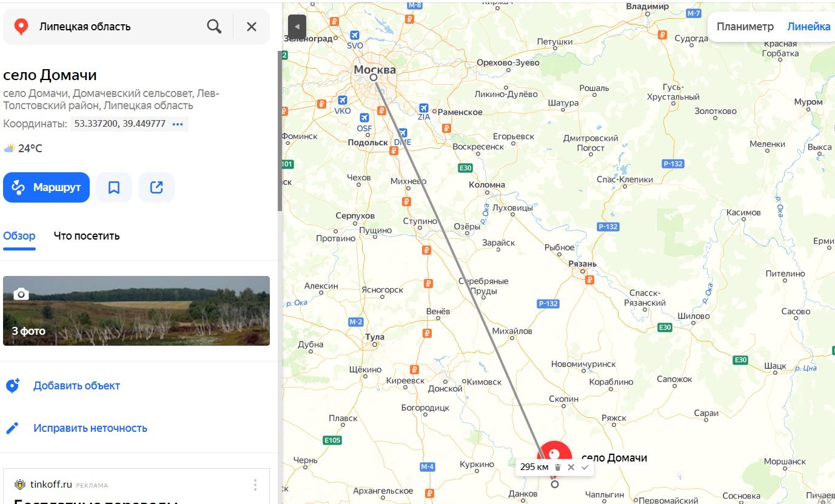This screenshot has height=504, width=835.
Task: Save село Домачи with bookmark icon
Action: [114, 187]
